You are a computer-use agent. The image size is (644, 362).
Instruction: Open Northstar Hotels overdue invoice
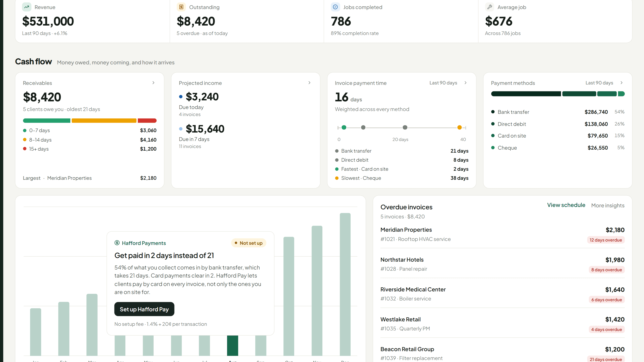(503, 264)
